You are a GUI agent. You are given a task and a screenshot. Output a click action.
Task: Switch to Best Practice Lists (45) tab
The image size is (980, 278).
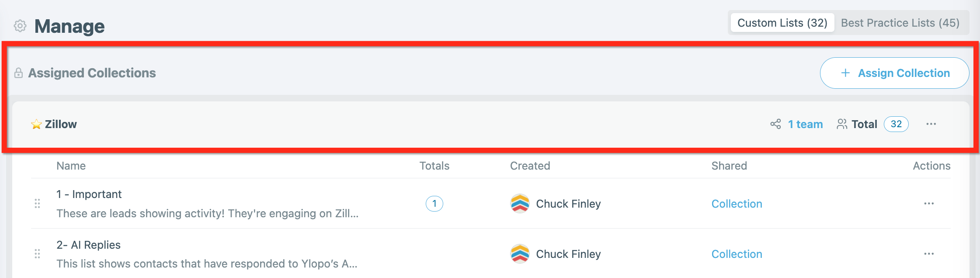click(900, 23)
